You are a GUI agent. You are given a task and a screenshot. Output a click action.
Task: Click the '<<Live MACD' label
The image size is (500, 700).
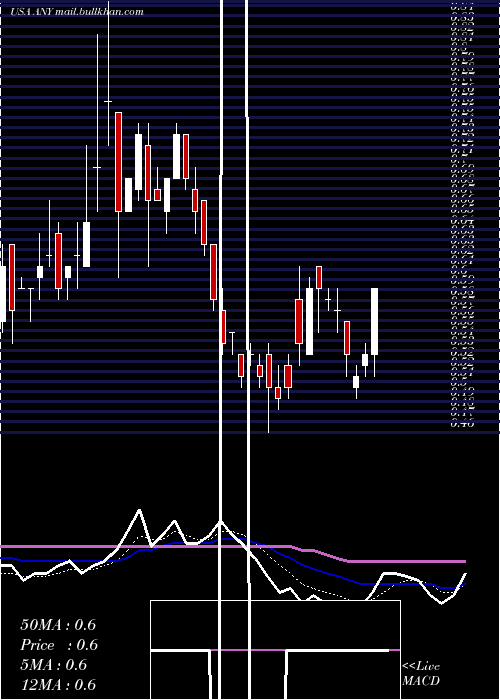coord(421,673)
